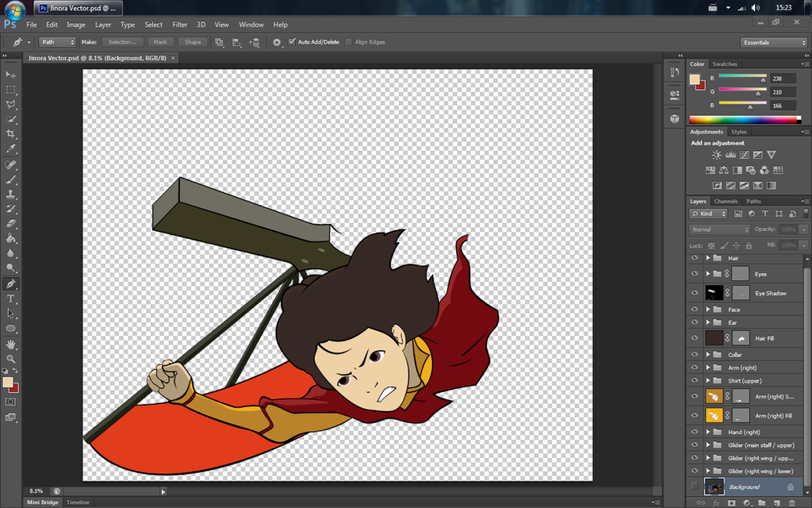Open the 3D panel cube icon
Screen dimensions: 812x508
pos(674,119)
